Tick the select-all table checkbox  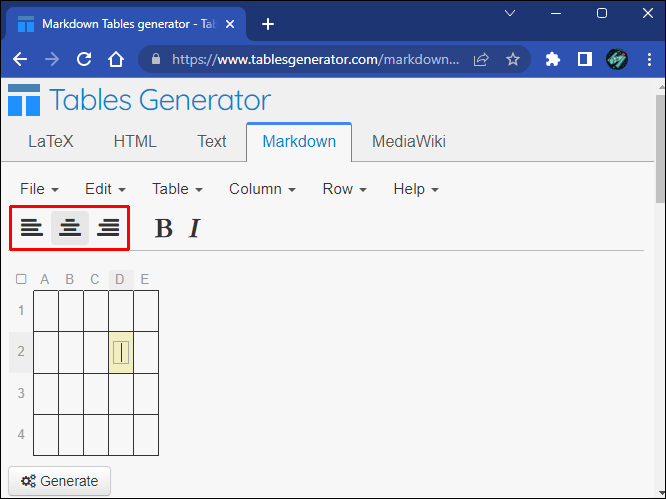click(x=21, y=279)
